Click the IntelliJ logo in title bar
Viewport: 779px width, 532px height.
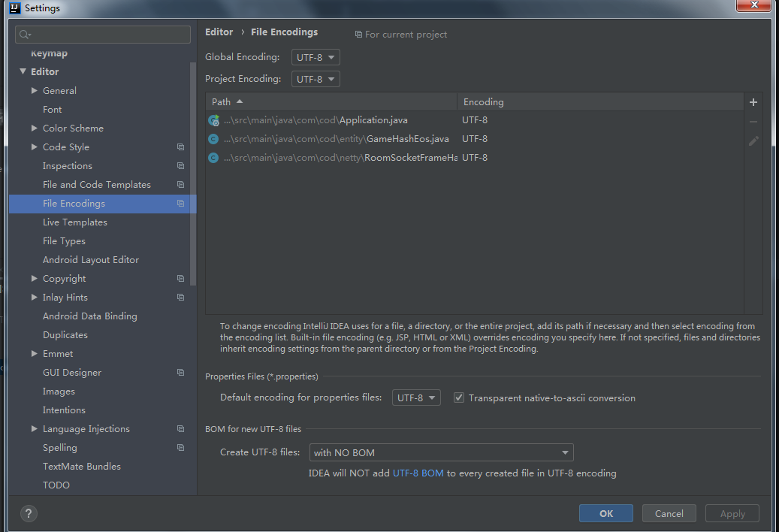(x=15, y=8)
